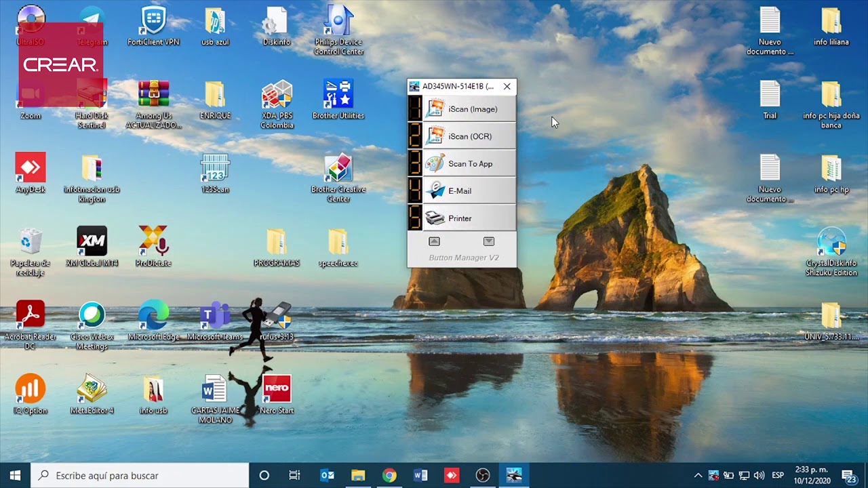868x488 pixels.
Task: Open Task View on taskbar
Action: coord(294,475)
